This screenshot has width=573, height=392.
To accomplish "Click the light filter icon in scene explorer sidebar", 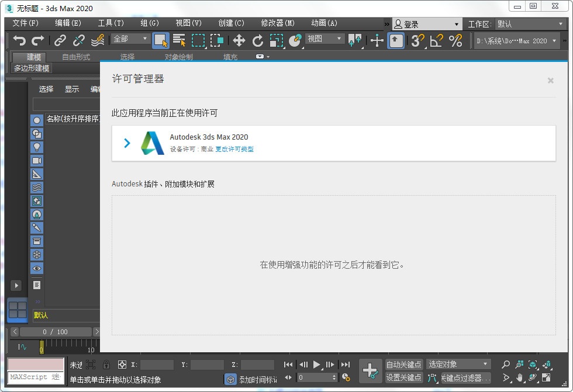I will click(x=37, y=148).
